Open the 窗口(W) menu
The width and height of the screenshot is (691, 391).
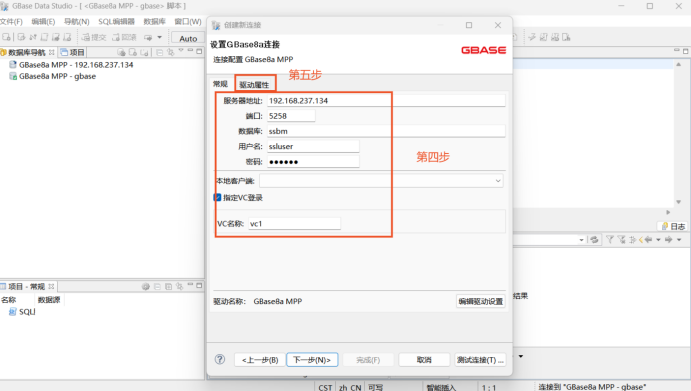point(188,22)
